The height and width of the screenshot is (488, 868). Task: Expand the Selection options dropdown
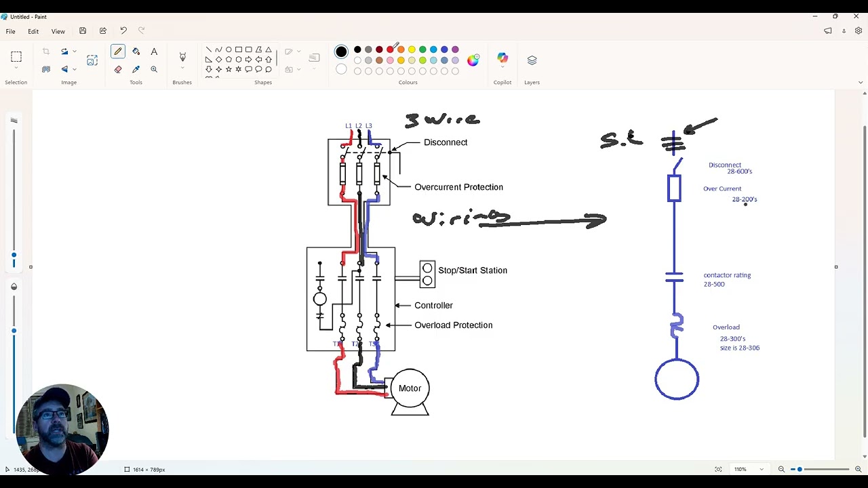point(16,69)
